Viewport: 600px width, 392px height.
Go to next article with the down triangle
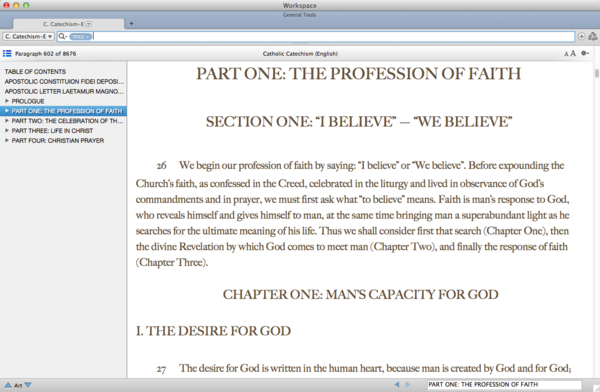(28, 385)
